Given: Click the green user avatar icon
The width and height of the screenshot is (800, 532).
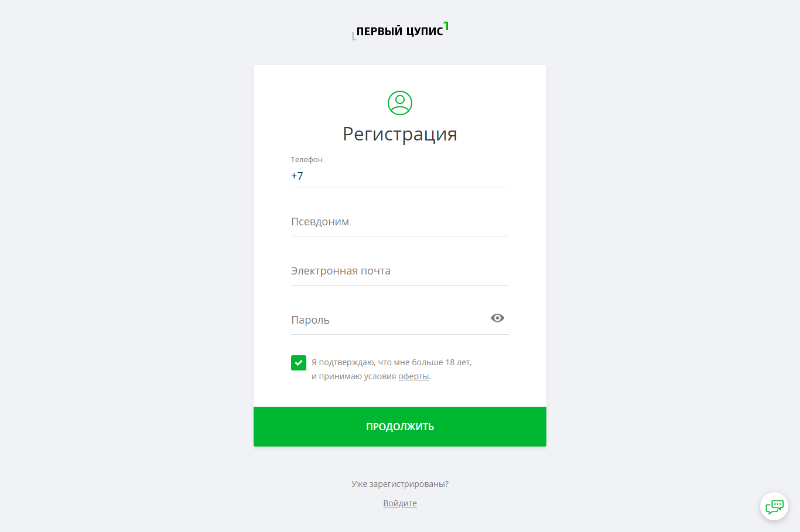Looking at the screenshot, I should click(x=400, y=103).
